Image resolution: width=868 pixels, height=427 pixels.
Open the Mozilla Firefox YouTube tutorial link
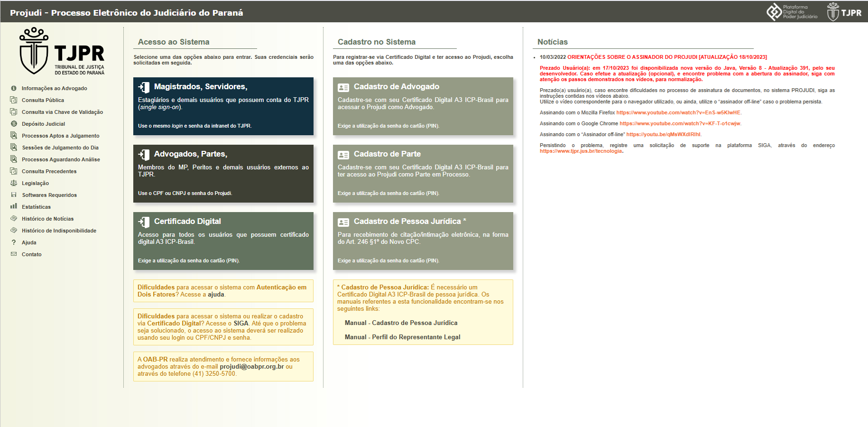tap(679, 113)
